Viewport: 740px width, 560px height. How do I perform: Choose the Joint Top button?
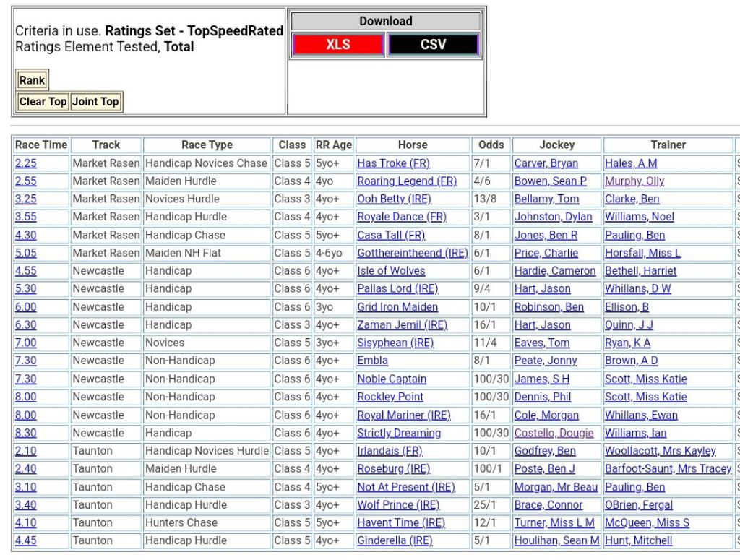(x=95, y=102)
